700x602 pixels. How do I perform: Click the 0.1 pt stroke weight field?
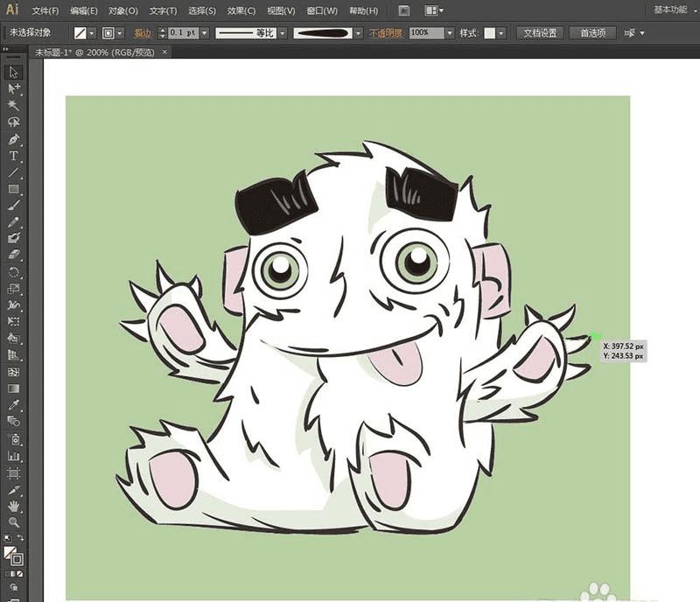click(183, 33)
